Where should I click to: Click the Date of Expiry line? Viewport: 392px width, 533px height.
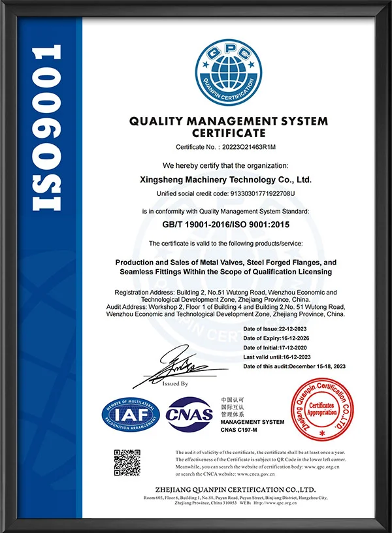pyautogui.click(x=283, y=338)
